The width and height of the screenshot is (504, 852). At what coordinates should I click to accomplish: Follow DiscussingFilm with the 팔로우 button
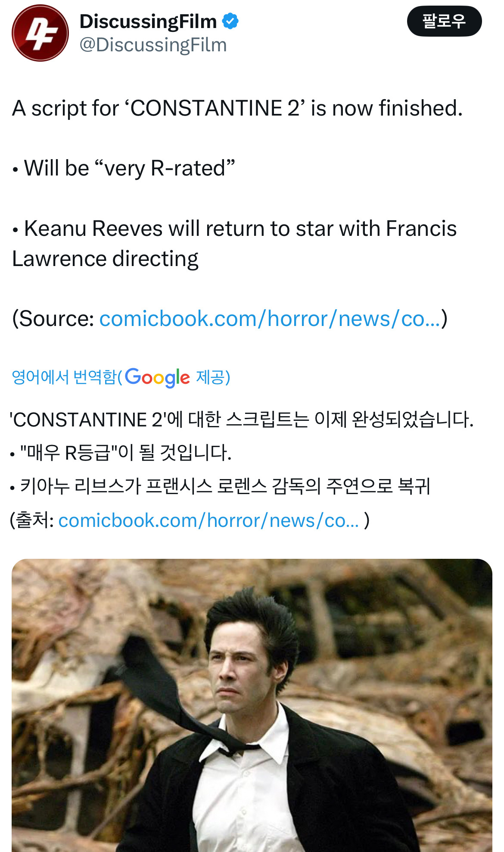tap(444, 21)
